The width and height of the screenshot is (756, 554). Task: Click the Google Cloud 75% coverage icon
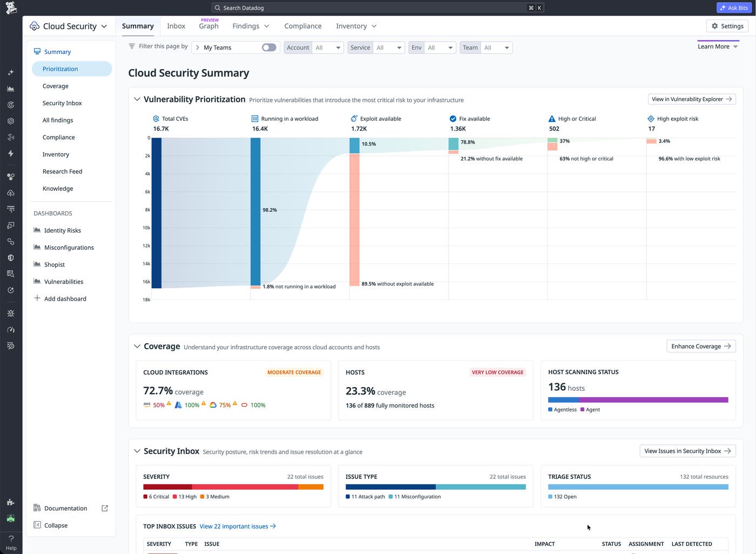click(213, 405)
